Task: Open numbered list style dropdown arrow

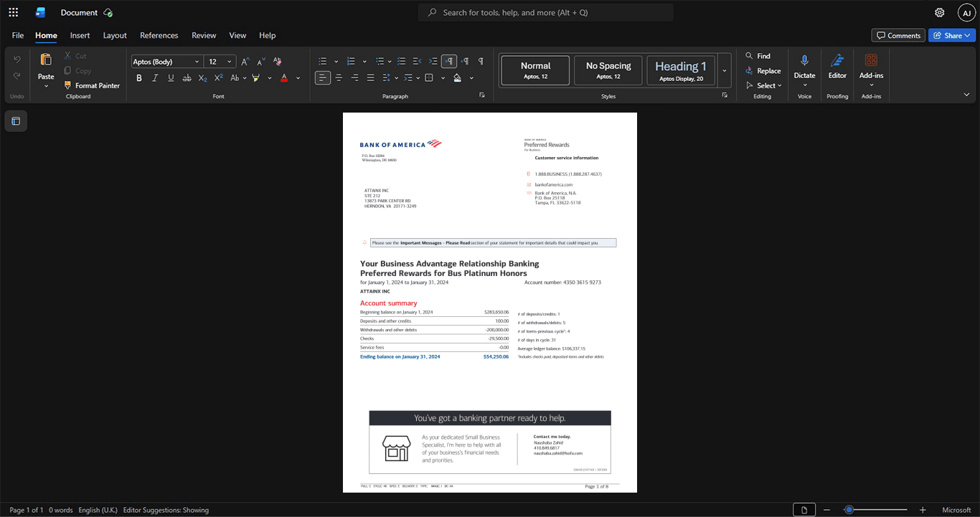Action: click(x=364, y=62)
